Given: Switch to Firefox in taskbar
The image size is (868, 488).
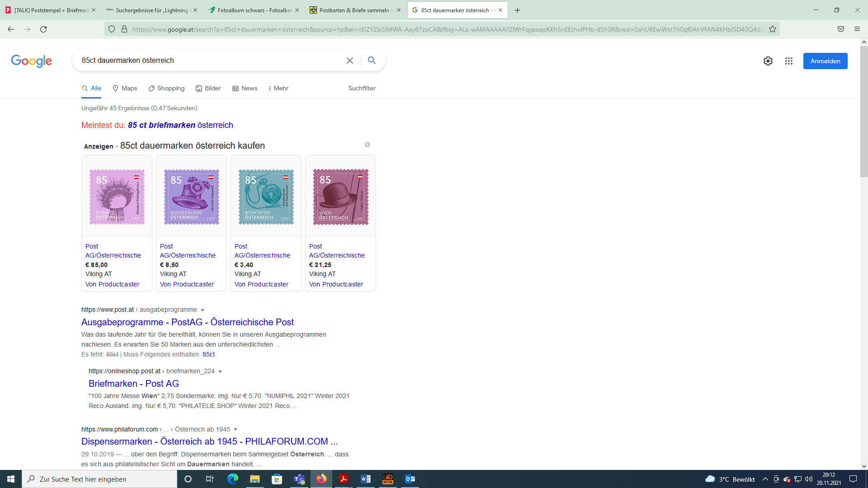Looking at the screenshot, I should tap(321, 479).
